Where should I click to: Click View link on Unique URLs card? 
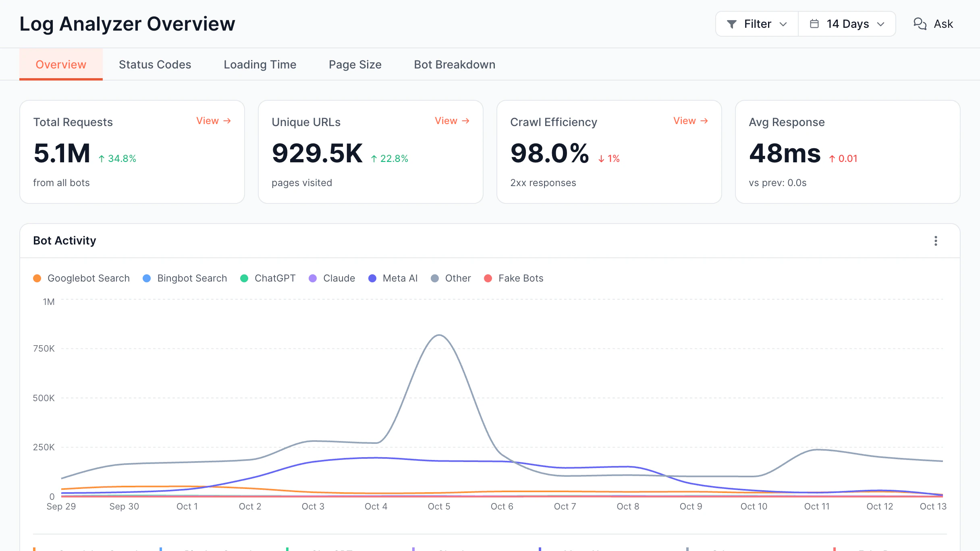[452, 121]
